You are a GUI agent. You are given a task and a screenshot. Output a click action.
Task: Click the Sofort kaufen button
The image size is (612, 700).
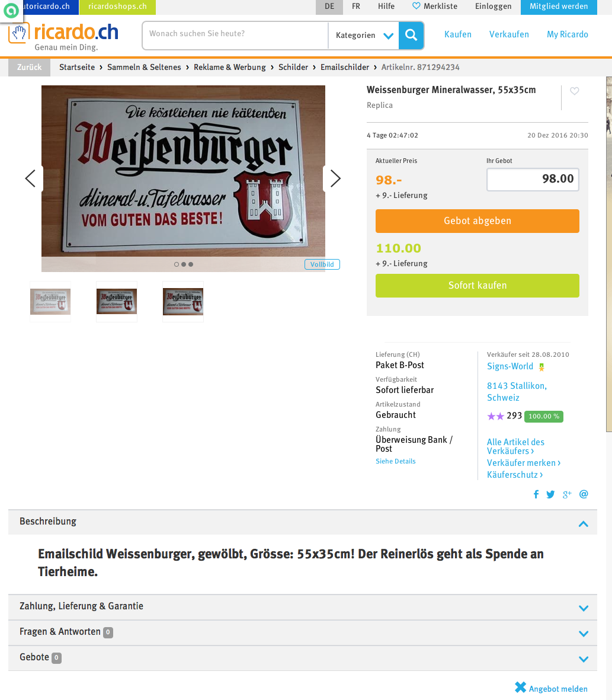pos(478,286)
